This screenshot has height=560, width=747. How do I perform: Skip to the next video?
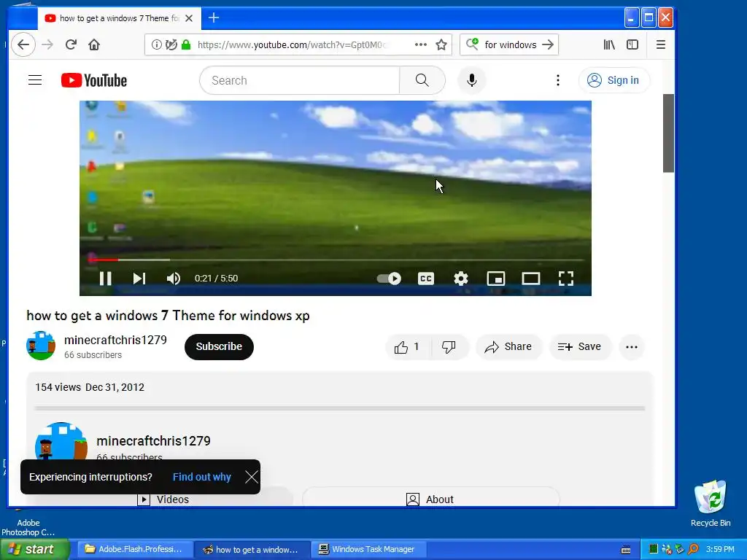(139, 279)
